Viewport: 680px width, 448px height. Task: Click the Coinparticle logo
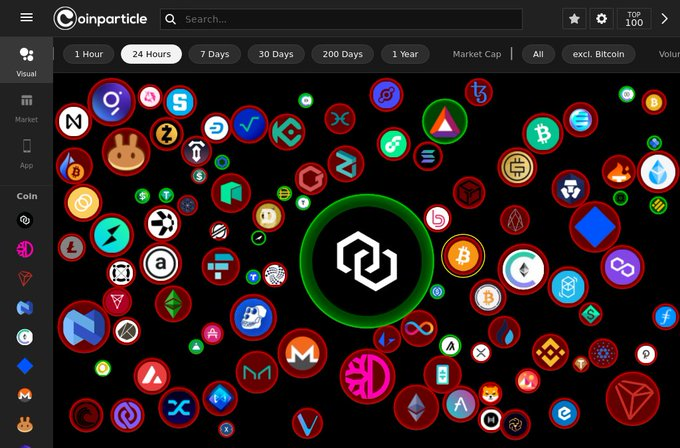coord(100,19)
